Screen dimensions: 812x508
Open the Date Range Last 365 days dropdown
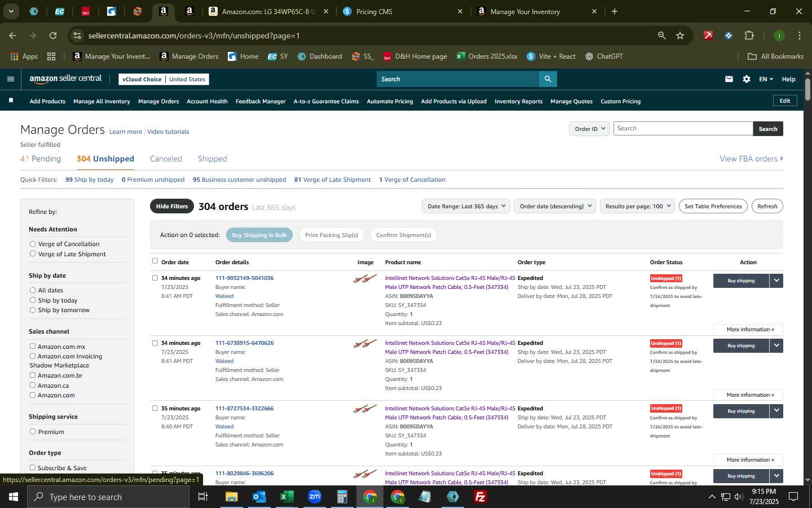[466, 206]
